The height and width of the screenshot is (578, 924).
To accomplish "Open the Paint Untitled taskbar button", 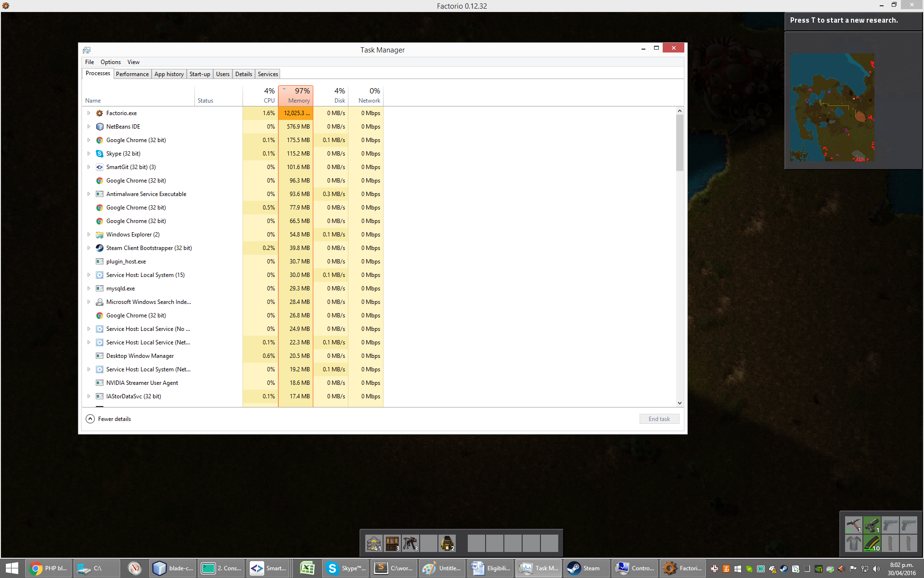I will [x=442, y=568].
